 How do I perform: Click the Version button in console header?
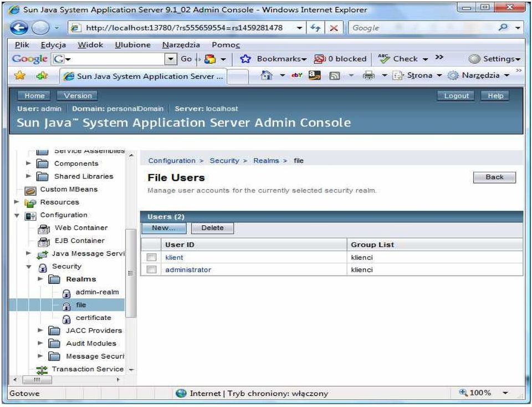[x=78, y=96]
